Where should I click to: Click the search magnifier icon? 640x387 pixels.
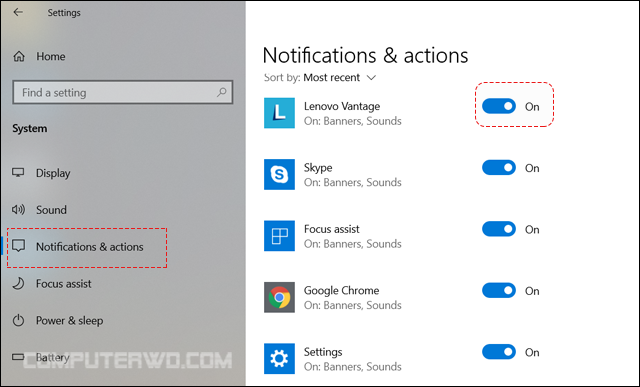pos(221,92)
